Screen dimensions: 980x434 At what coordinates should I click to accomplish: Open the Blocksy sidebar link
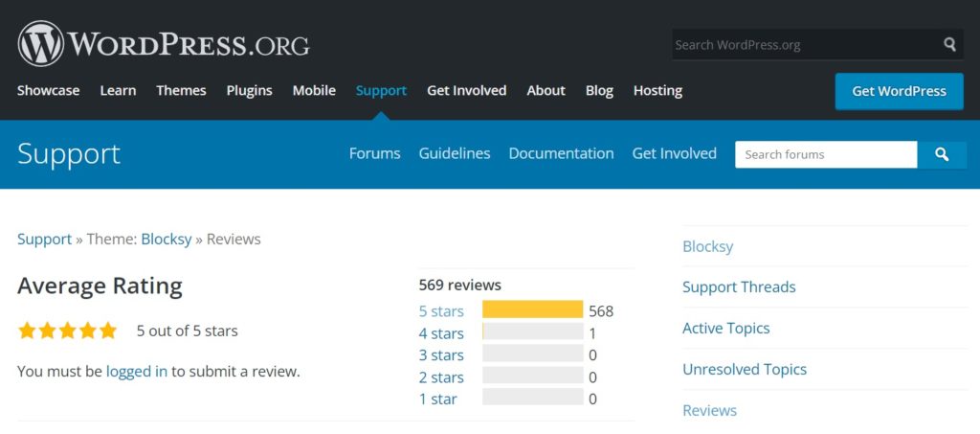(707, 246)
